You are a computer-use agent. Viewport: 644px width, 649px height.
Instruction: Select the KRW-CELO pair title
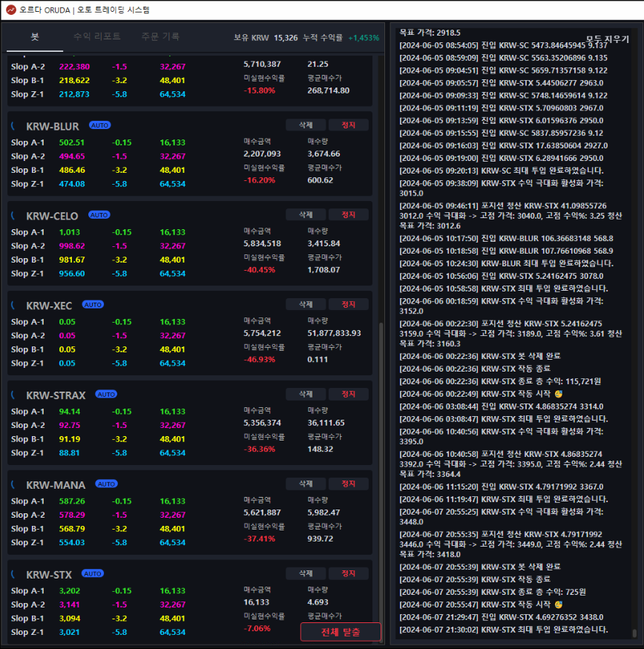pos(52,216)
